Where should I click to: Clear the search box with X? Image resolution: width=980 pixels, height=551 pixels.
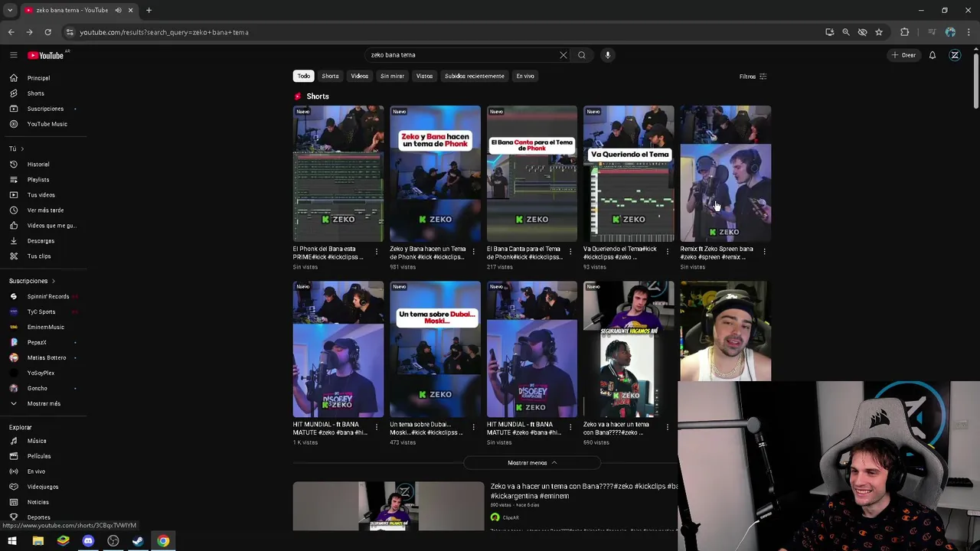tap(563, 55)
